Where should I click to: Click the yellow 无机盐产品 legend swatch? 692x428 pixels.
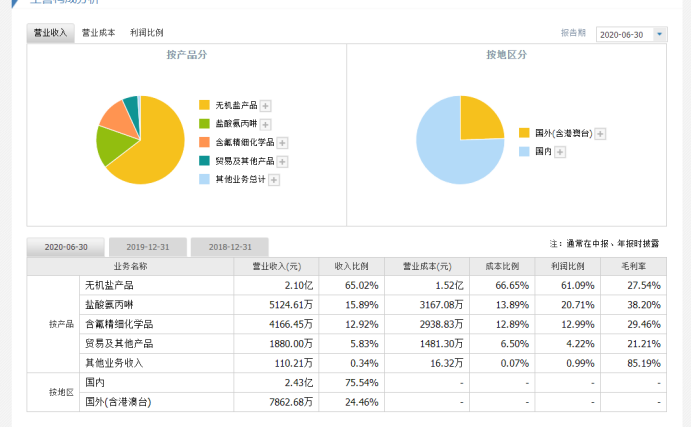pyautogui.click(x=204, y=105)
